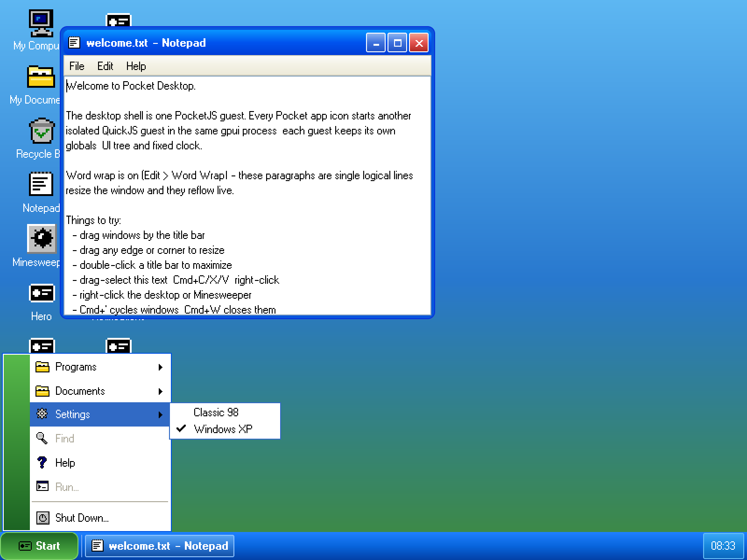The width and height of the screenshot is (747, 560).
Task: Click the Programs folder icon in Start menu
Action: click(42, 367)
